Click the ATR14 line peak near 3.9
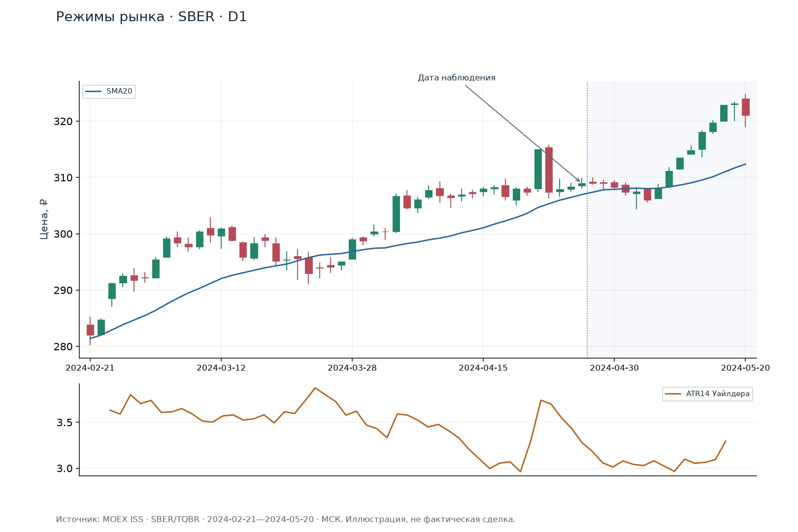Image resolution: width=798 pixels, height=532 pixels. (315, 388)
